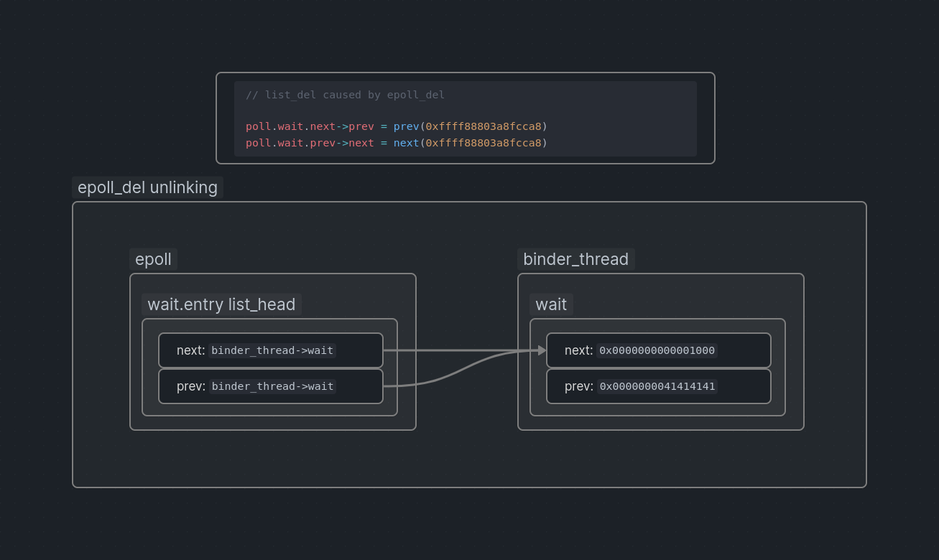Click 'poll.wait.next->prev' in the code block
The width and height of the screenshot is (939, 560).
[310, 126]
